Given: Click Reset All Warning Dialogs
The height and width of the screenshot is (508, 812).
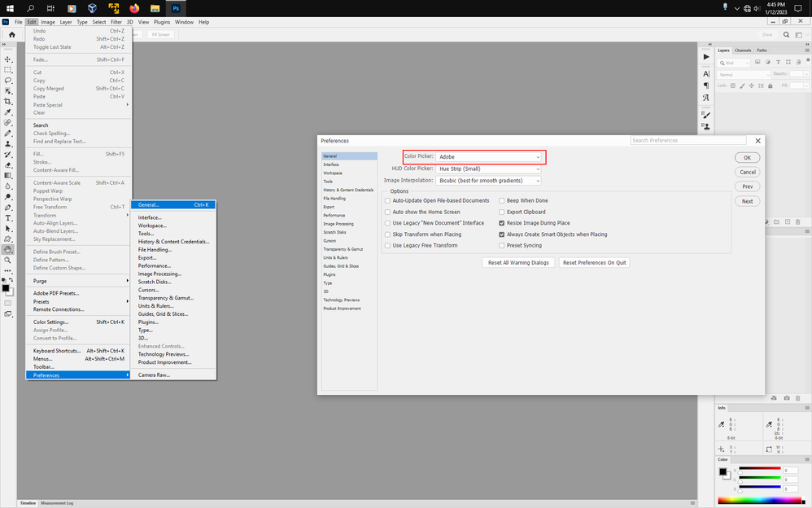Looking at the screenshot, I should click(x=518, y=263).
